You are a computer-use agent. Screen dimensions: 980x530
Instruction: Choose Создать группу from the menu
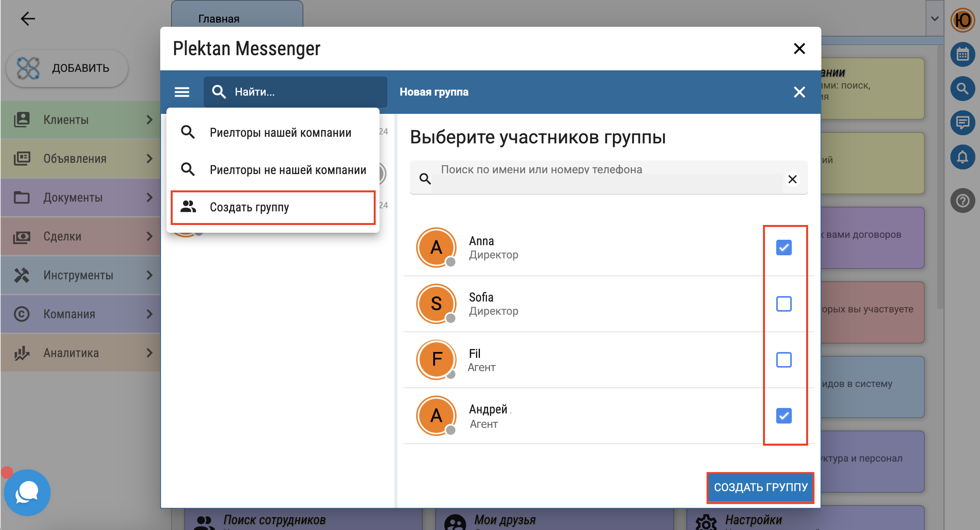[x=273, y=207]
